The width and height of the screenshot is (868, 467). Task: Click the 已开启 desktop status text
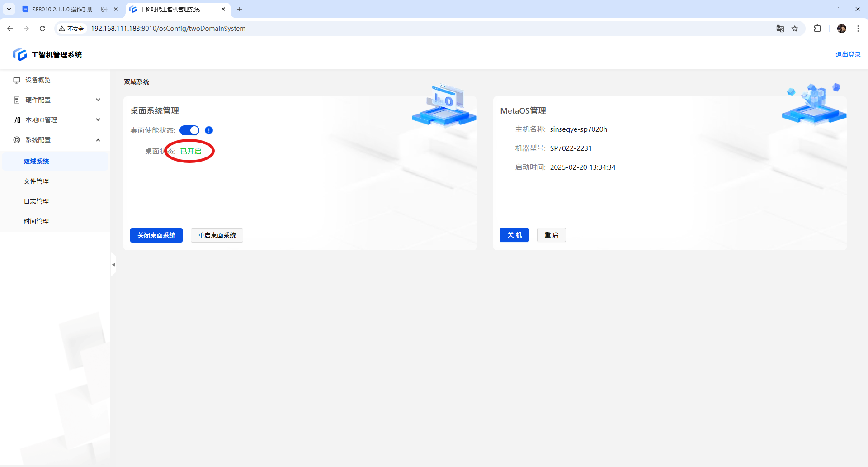[x=191, y=151]
